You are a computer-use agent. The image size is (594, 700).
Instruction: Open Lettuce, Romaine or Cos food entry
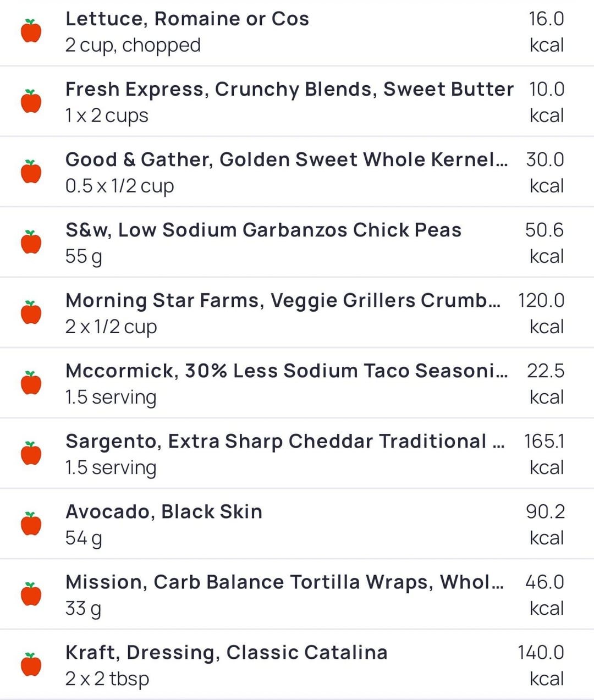click(x=297, y=32)
